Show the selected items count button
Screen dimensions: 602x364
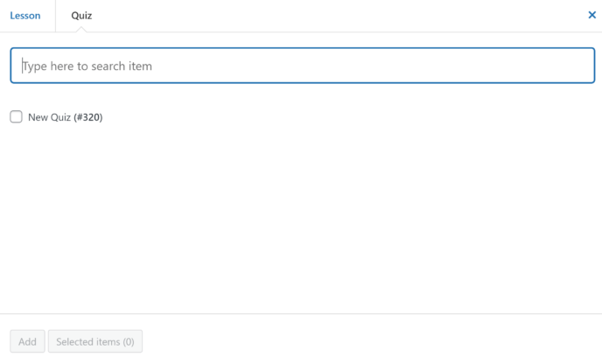pos(95,341)
